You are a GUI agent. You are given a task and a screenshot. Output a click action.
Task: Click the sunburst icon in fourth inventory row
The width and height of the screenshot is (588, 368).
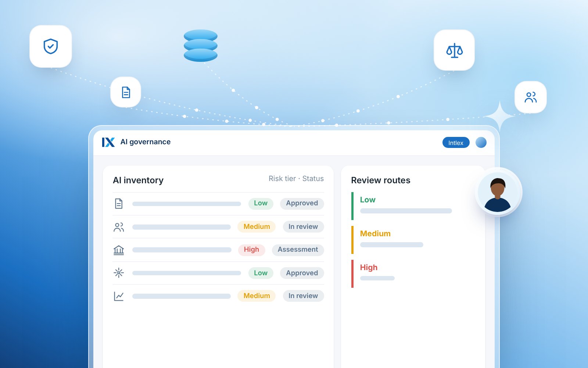coord(119,273)
